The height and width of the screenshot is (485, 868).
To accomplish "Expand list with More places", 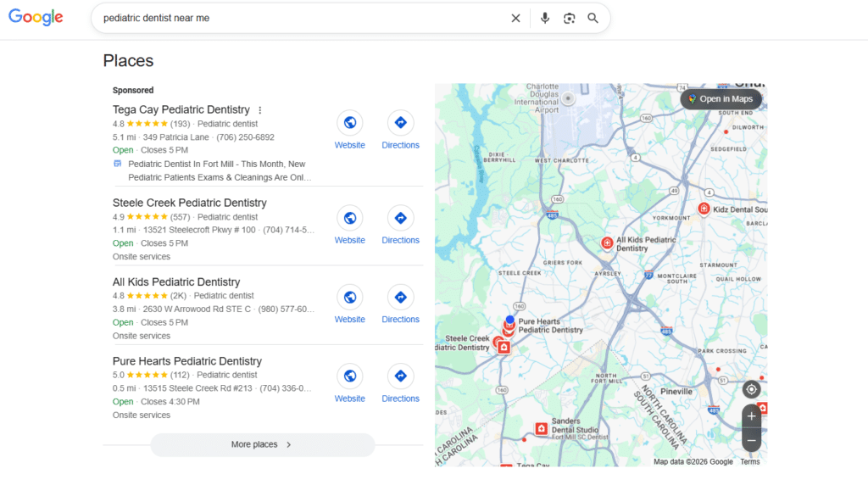I will [x=262, y=444].
